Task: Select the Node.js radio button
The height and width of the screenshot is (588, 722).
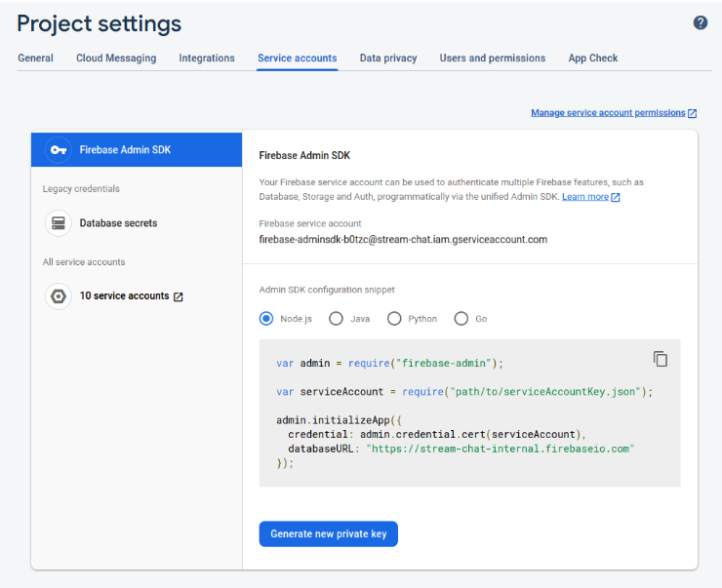Action: [266, 319]
